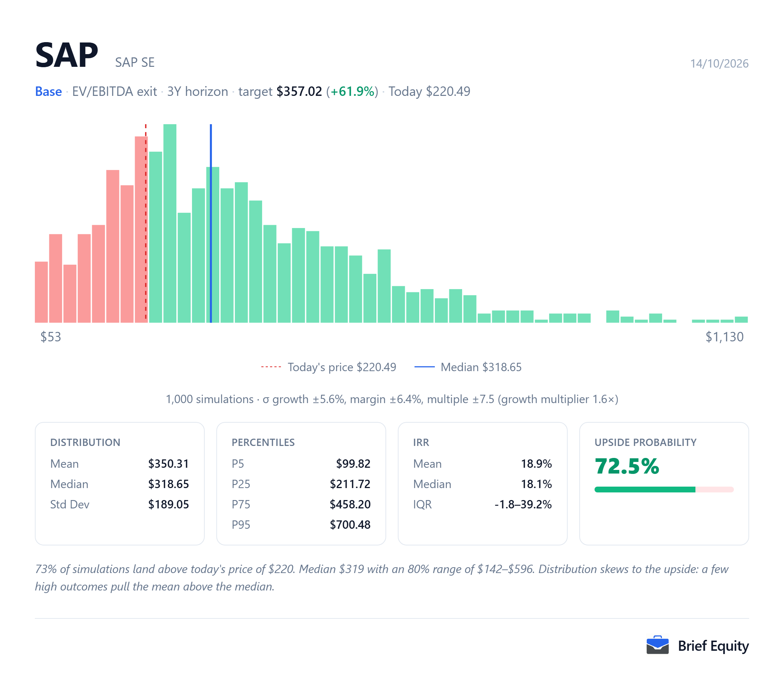Click the Distribution Median value $318.65

(x=168, y=484)
